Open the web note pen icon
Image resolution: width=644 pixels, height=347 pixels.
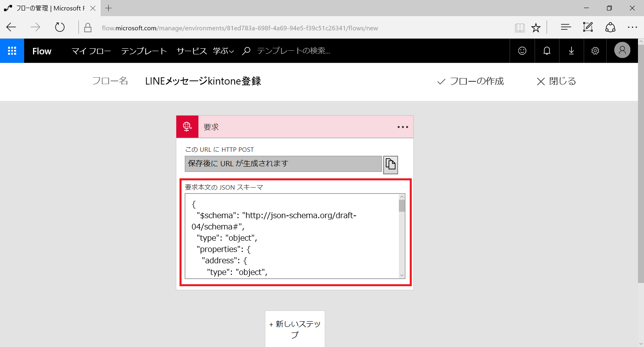point(588,27)
